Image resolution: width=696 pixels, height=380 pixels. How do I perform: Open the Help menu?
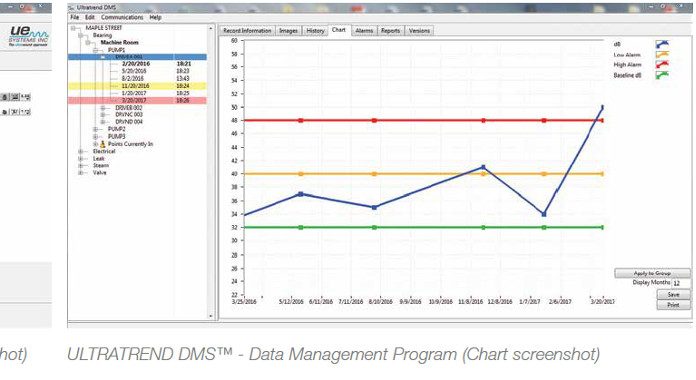pyautogui.click(x=155, y=17)
